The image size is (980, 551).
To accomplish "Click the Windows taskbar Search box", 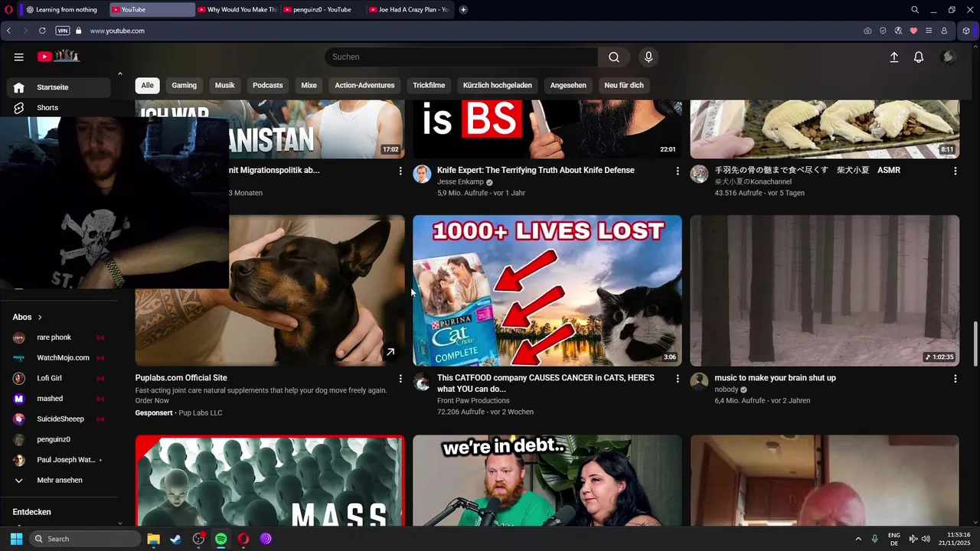I will tap(86, 539).
